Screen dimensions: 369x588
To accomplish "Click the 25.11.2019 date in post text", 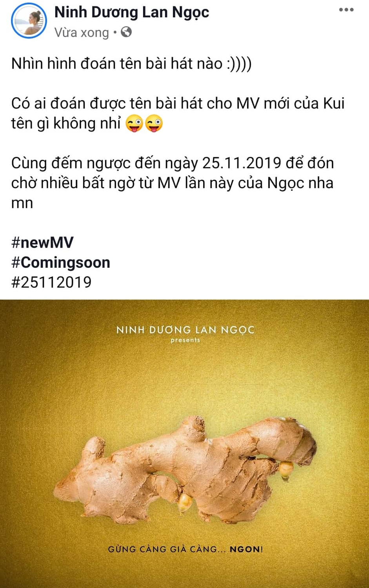I will pyautogui.click(x=242, y=163).
